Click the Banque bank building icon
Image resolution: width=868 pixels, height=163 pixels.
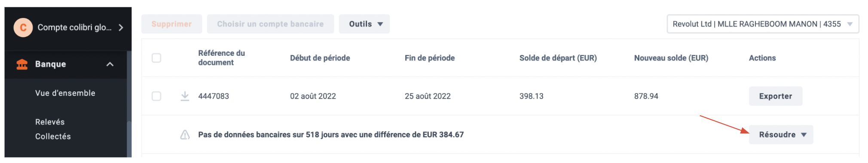[x=22, y=64]
